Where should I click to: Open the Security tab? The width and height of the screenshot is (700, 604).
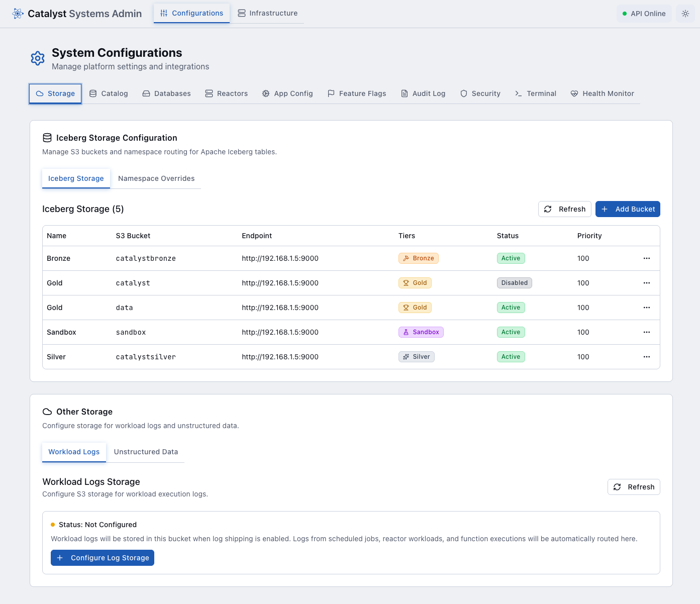480,93
